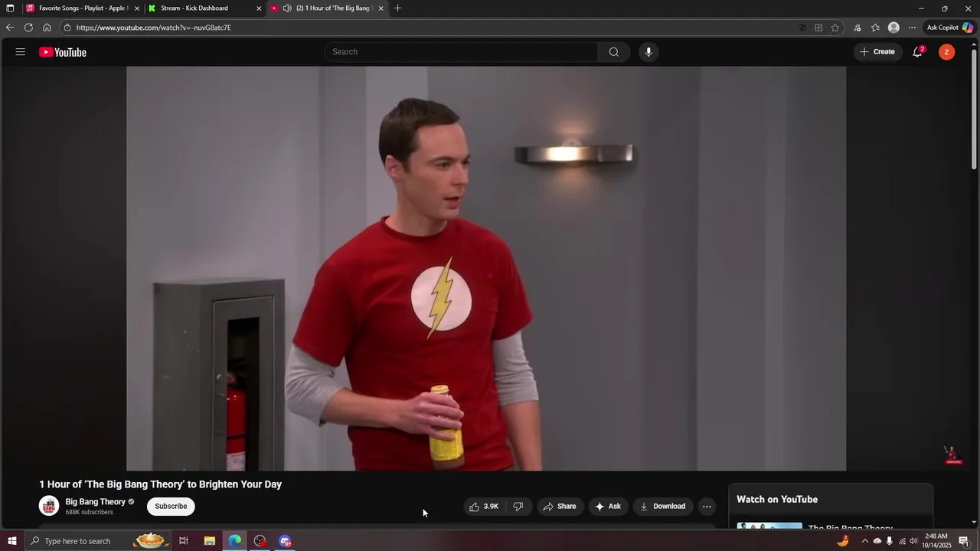
Task: Click the video title text
Action: 161,484
